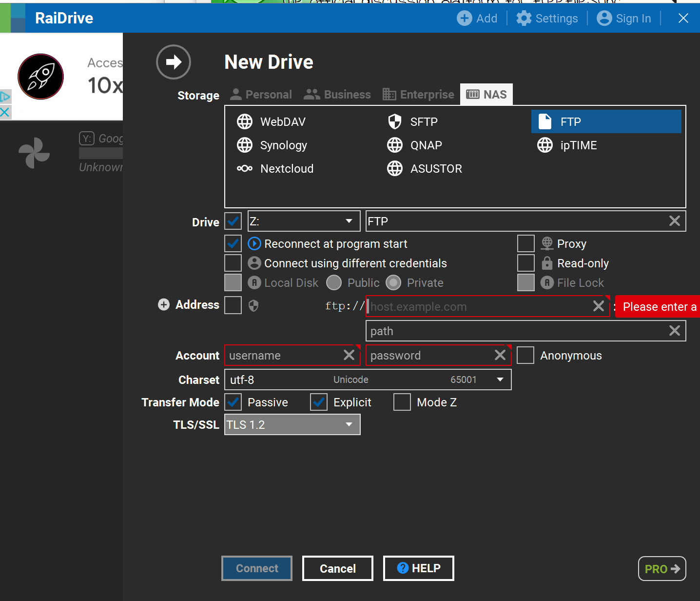This screenshot has height=601, width=700.
Task: Click the Cancel button
Action: coord(338,568)
